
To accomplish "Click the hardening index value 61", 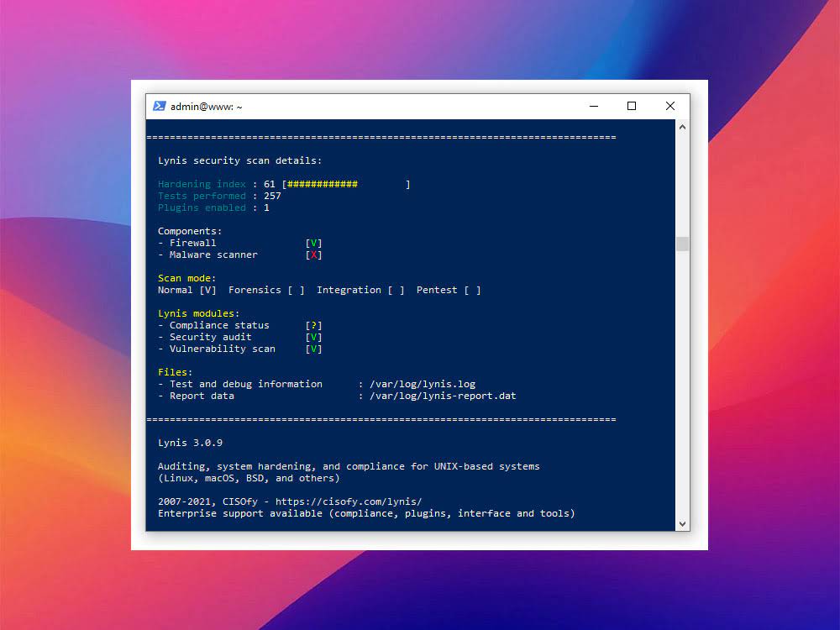I will click(270, 184).
